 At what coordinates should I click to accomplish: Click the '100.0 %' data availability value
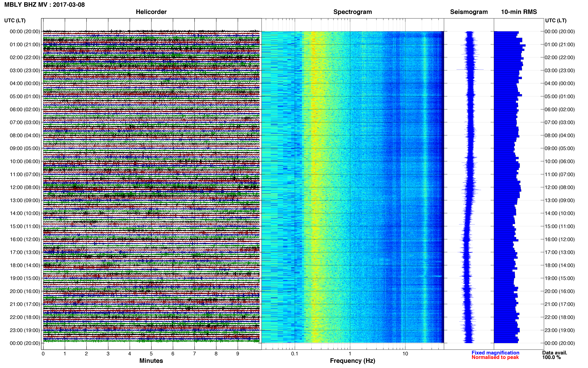coord(551,357)
